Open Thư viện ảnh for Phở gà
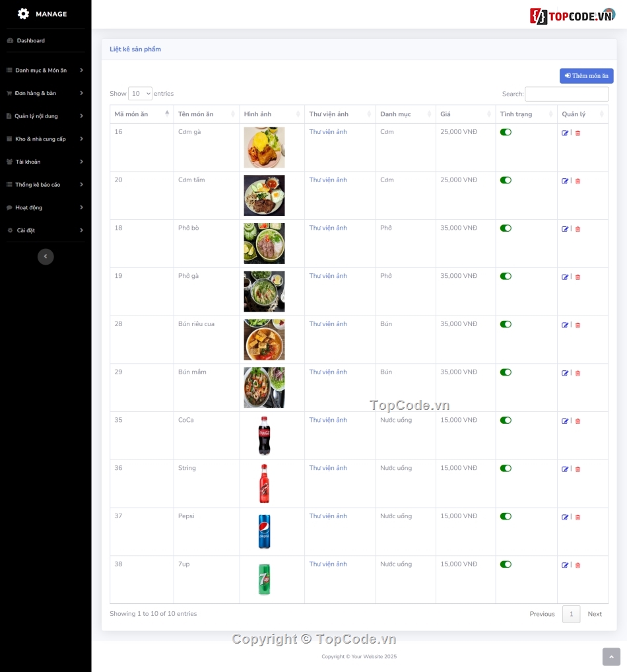 click(x=328, y=276)
